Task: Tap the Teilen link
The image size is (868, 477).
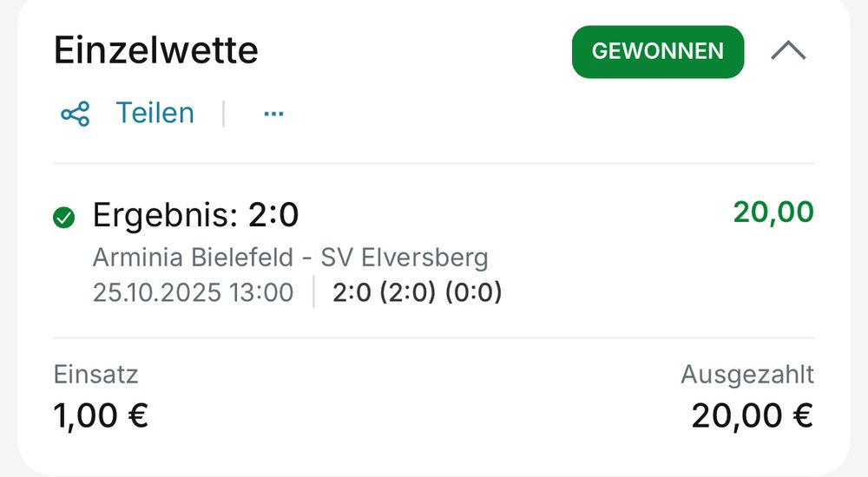Action: 155,114
